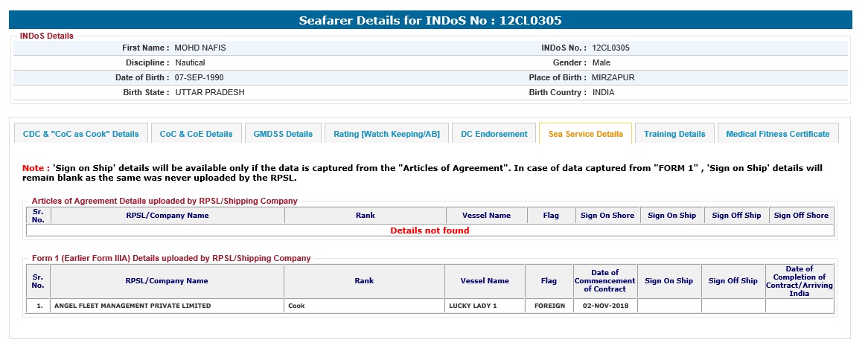Click the Sign Off Shore column header
Viewport: 868px width, 348px height.
(x=801, y=216)
